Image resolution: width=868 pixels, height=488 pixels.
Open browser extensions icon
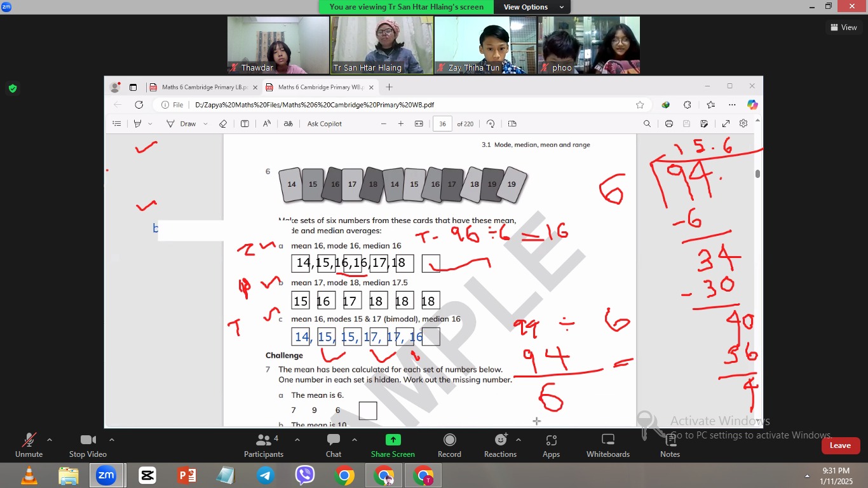[x=688, y=105]
